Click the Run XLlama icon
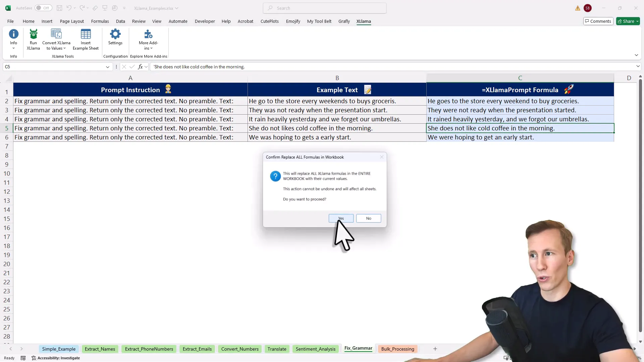This screenshot has height=362, width=644. point(33,34)
